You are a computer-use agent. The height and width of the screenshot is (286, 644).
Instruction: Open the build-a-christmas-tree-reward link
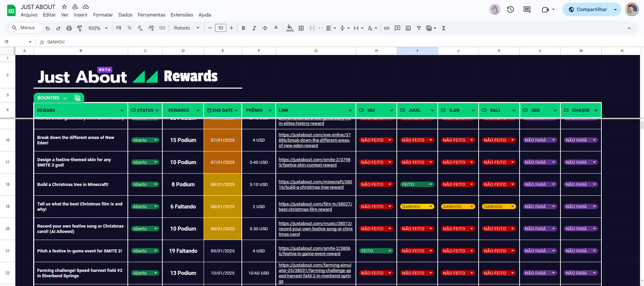coord(315,184)
